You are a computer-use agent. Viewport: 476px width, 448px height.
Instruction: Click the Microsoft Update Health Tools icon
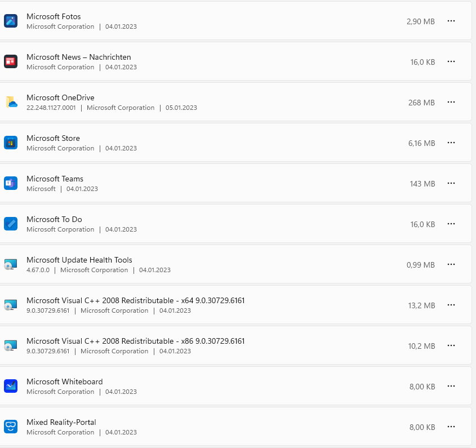11,264
